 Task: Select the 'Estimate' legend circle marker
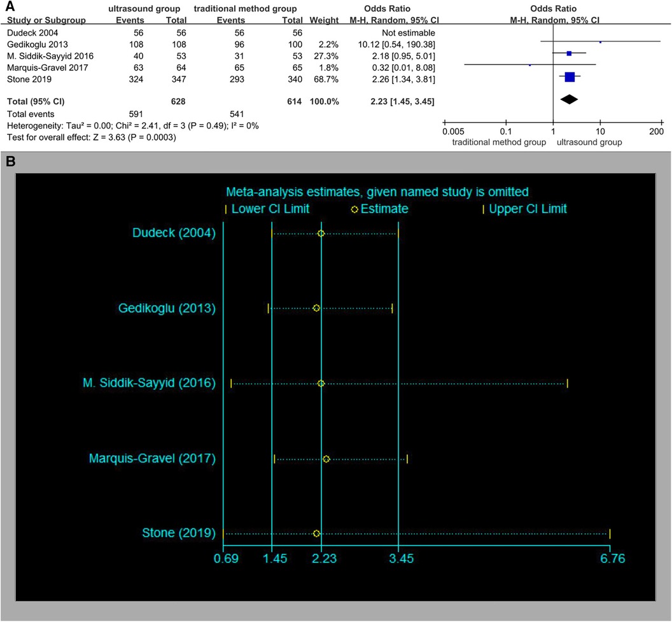pos(354,209)
